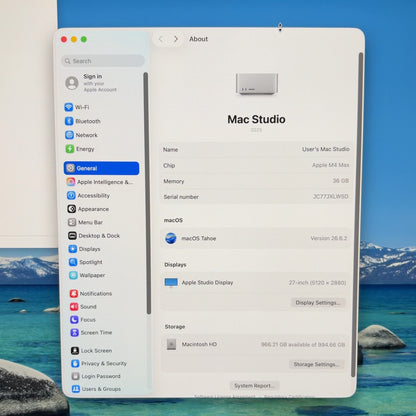Select the Screen Time icon
The width and height of the screenshot is (416, 416).
(x=74, y=332)
